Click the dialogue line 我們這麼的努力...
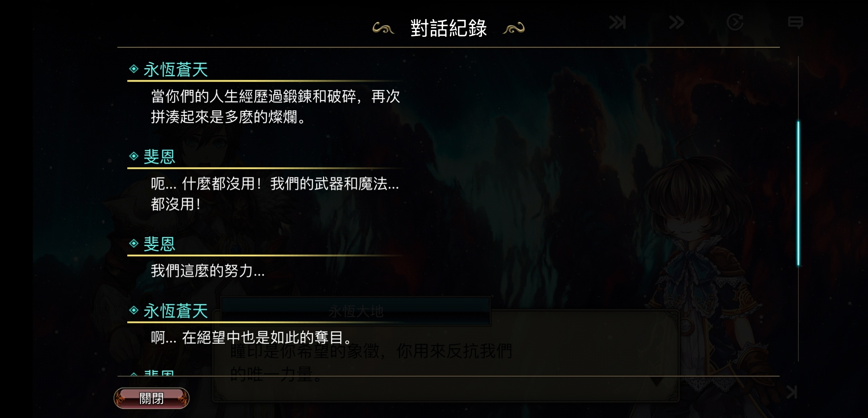868x418 pixels. point(208,271)
